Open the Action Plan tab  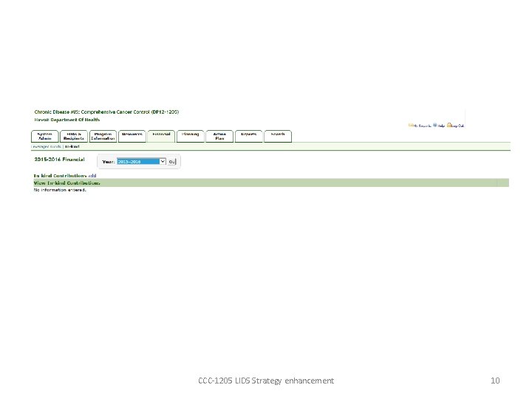(x=219, y=136)
